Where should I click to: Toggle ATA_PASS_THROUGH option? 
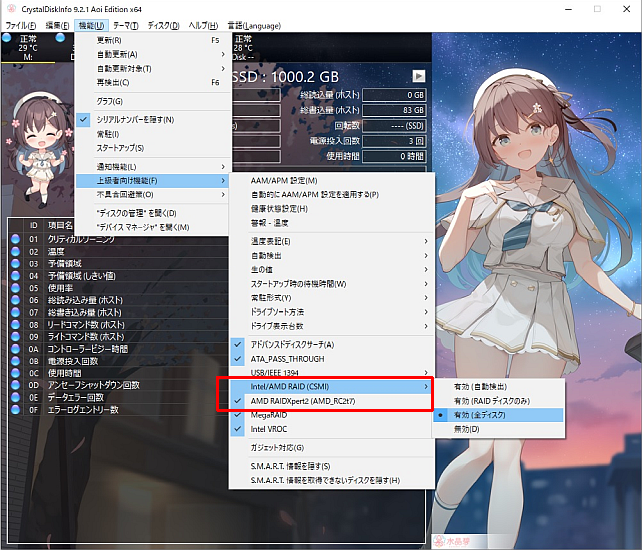click(332, 359)
